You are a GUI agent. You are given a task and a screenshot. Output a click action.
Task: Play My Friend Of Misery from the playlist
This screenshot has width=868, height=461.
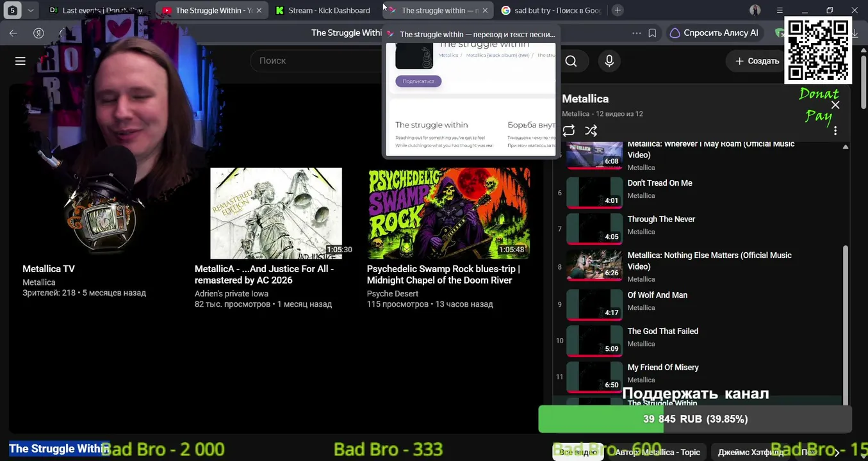pos(698,376)
